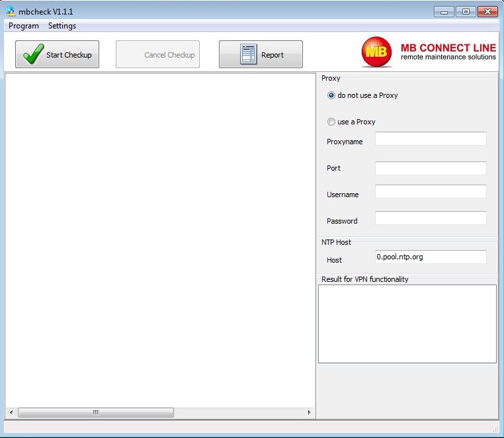Click the scrollbar left arrow
This screenshot has height=438, width=504.
tap(11, 412)
